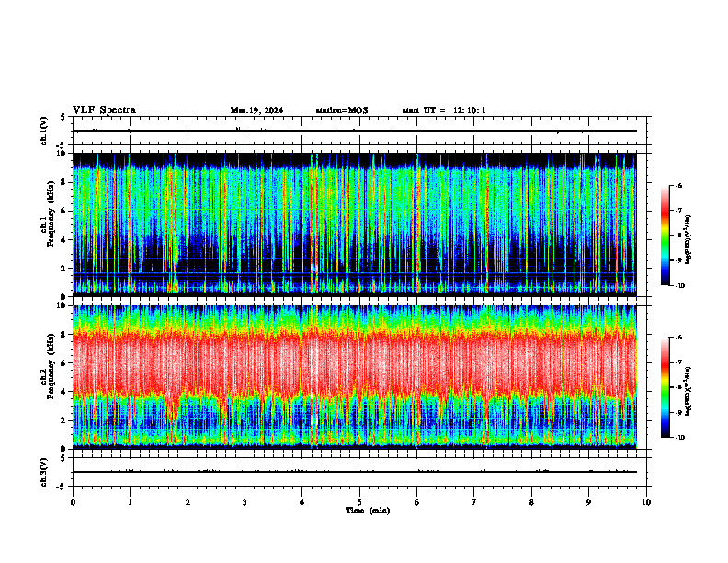Select the ch.2 "Frequency (kHz)" axis label
Image resolution: width=728 pixels, height=563 pixels.
52,365
